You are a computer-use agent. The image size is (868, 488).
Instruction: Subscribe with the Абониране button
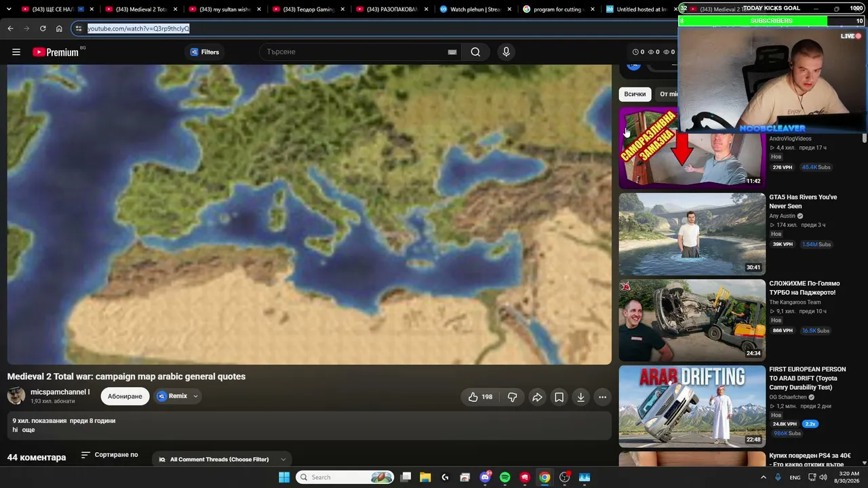[x=125, y=396]
